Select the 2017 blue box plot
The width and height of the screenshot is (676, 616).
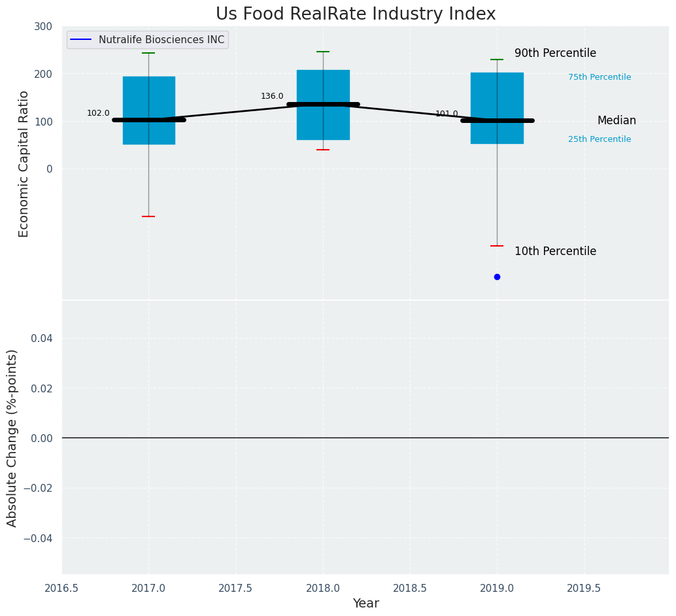tap(148, 98)
